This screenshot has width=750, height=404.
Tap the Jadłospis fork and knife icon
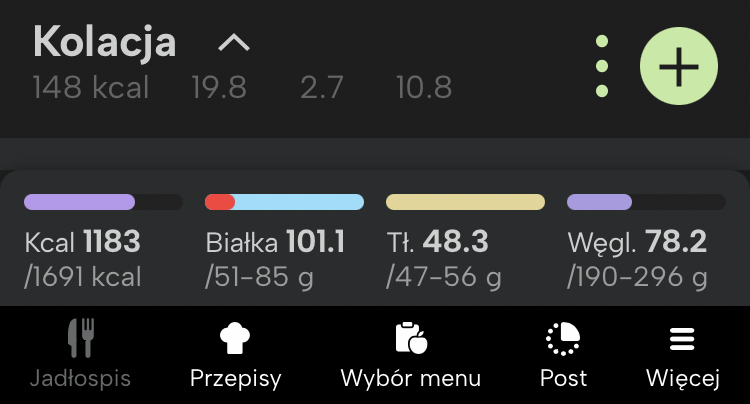80,339
